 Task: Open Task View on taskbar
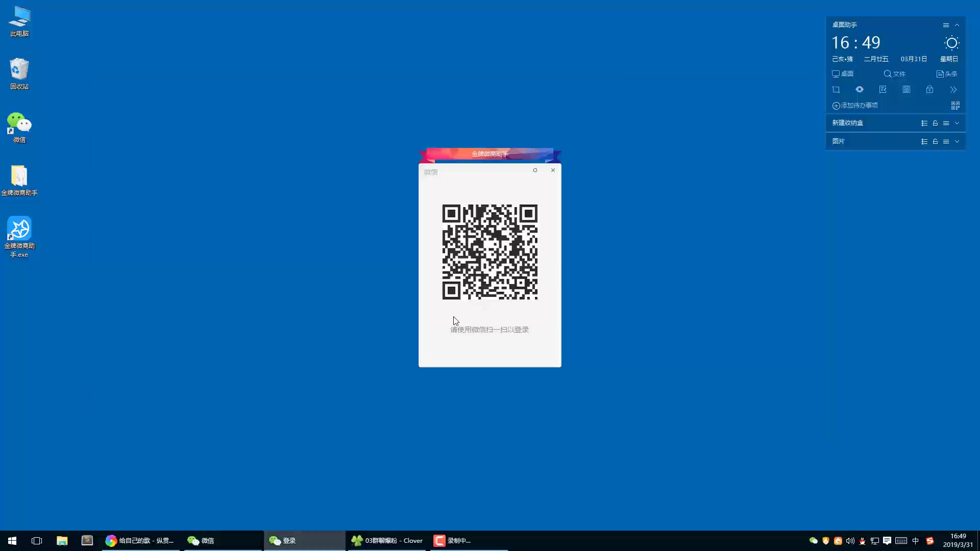(37, 541)
